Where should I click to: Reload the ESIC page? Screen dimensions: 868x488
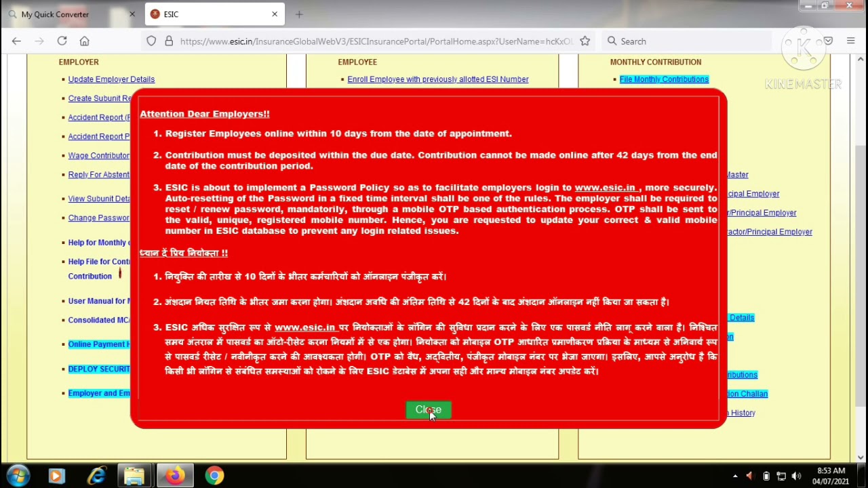(x=62, y=41)
